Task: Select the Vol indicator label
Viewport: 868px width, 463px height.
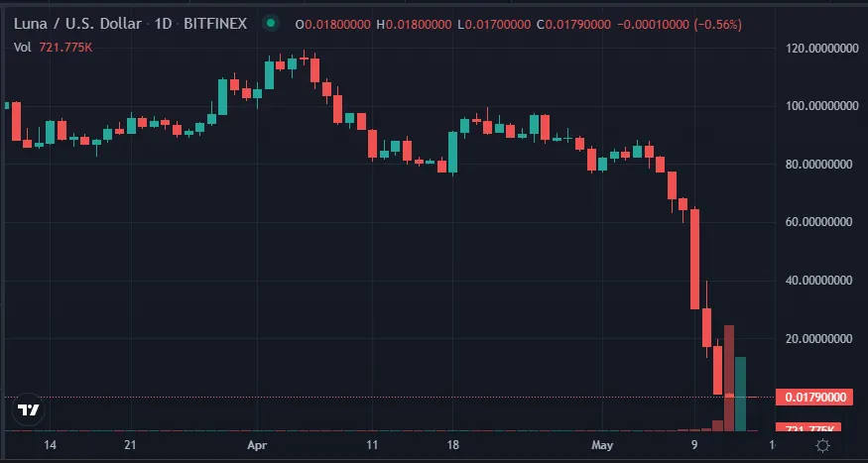Action: (22, 48)
